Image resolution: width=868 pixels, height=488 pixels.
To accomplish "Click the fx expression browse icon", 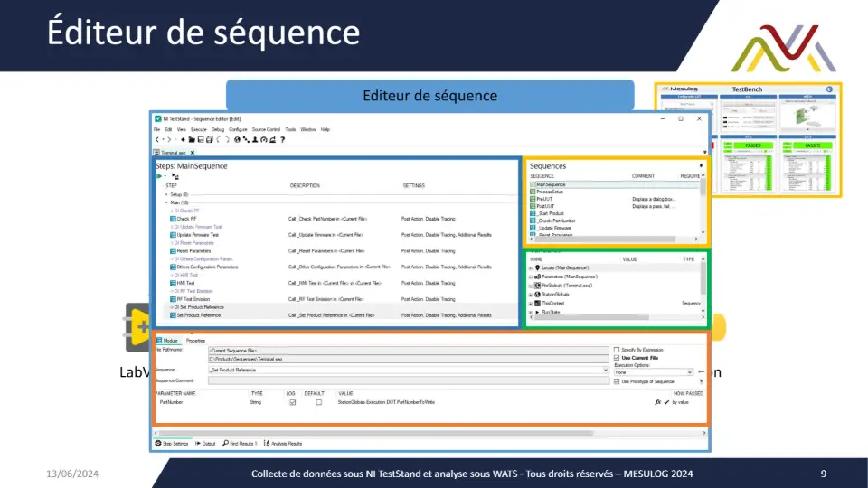I will [x=657, y=402].
